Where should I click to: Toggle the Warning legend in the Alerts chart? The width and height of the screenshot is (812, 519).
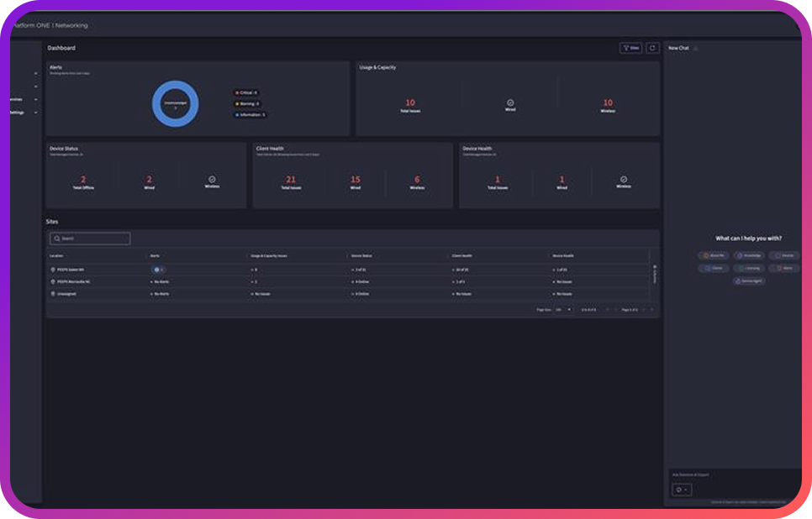pyautogui.click(x=244, y=104)
